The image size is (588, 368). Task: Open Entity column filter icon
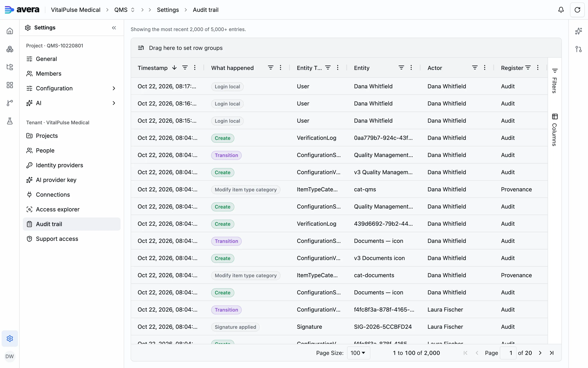tap(401, 68)
